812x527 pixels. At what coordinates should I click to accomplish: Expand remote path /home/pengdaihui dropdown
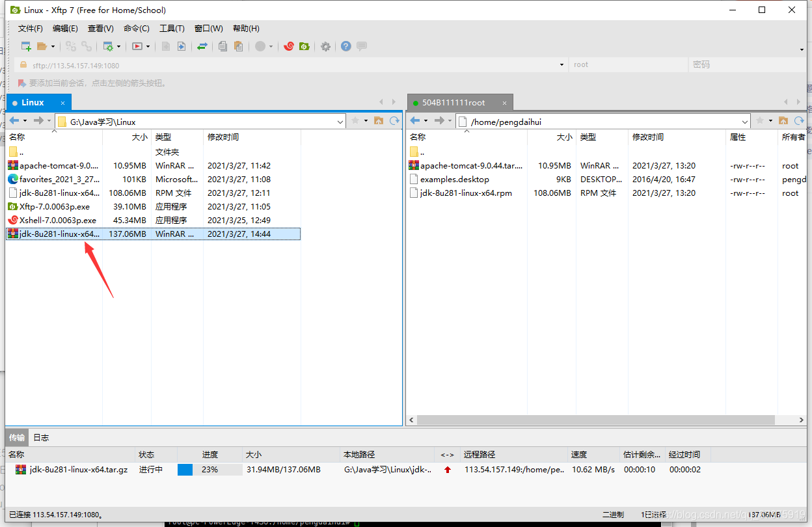[745, 122]
